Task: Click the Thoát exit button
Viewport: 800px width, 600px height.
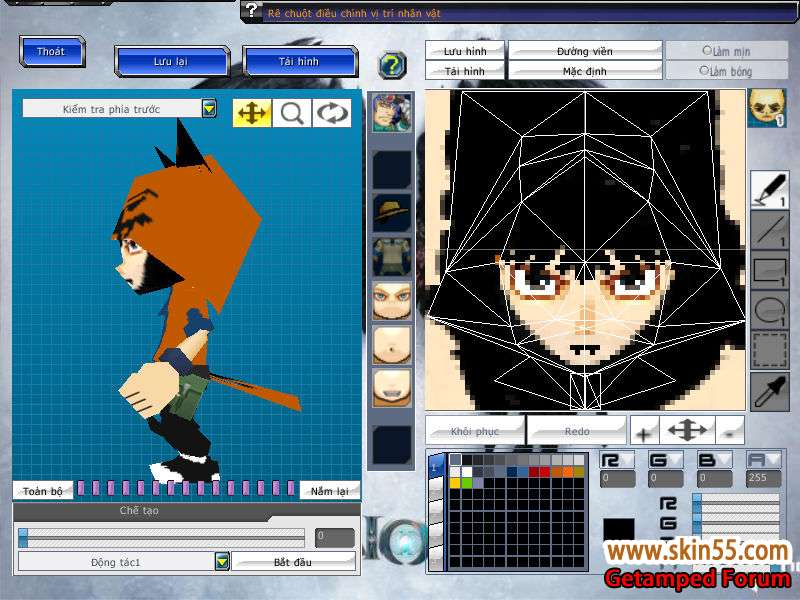Action: coord(51,51)
